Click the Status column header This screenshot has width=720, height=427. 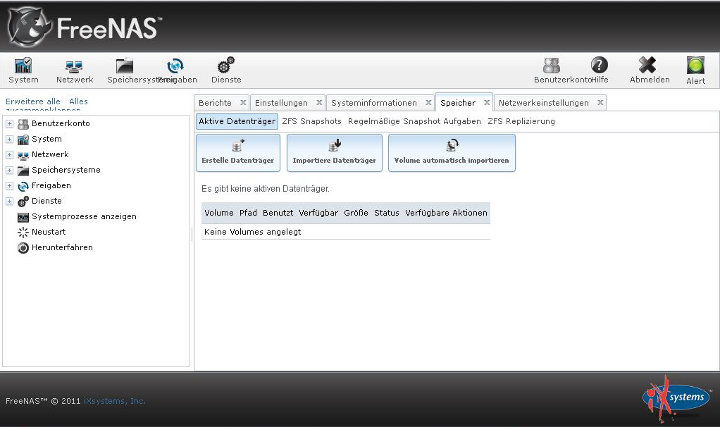387,213
